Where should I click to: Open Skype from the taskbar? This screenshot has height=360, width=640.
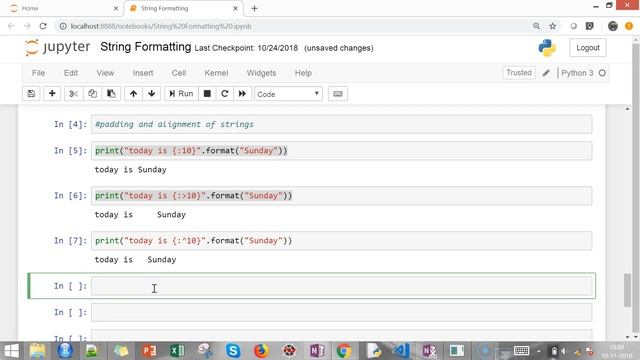pyautogui.click(x=233, y=351)
